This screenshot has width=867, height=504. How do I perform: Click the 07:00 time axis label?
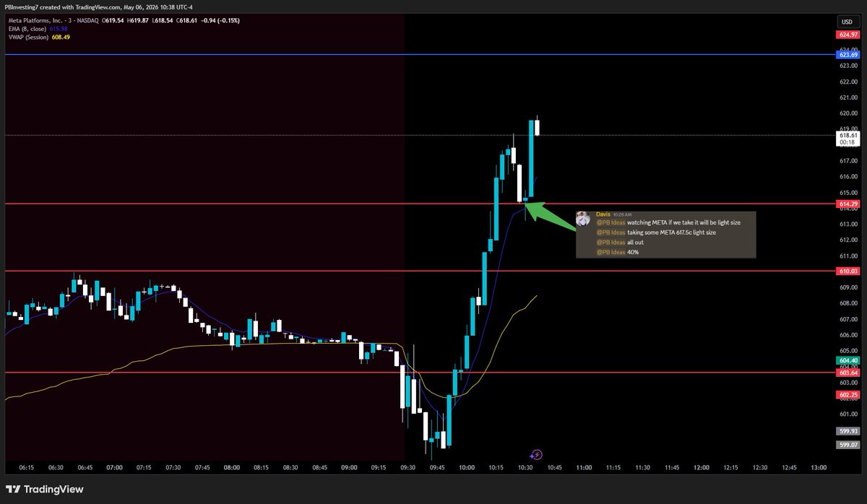(114, 468)
